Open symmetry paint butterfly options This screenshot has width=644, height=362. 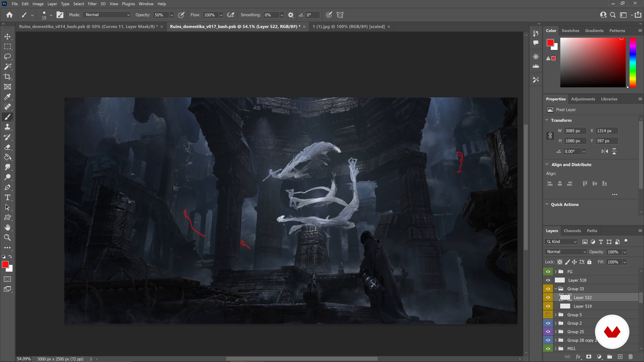[340, 15]
